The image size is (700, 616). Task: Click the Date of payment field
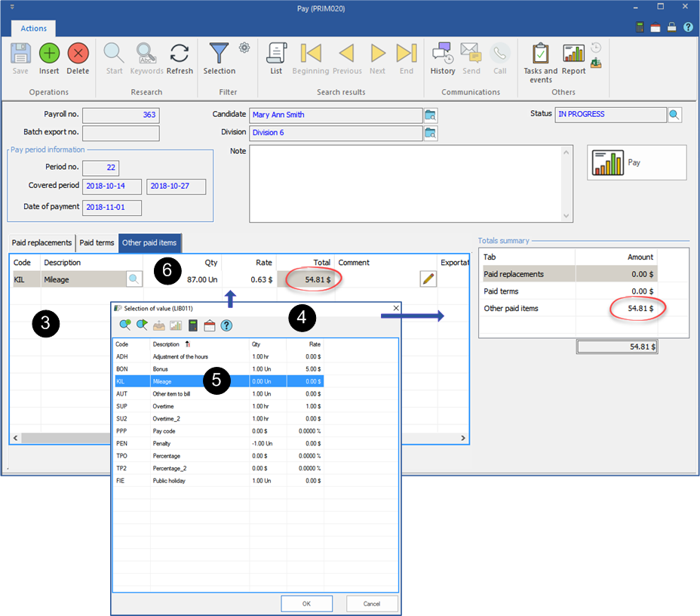112,208
